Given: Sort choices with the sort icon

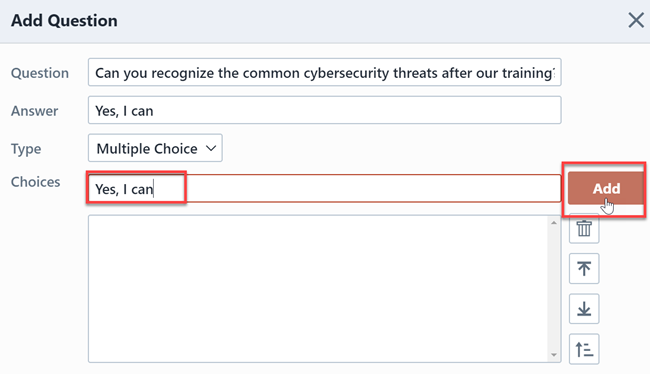Looking at the screenshot, I should click(x=584, y=349).
